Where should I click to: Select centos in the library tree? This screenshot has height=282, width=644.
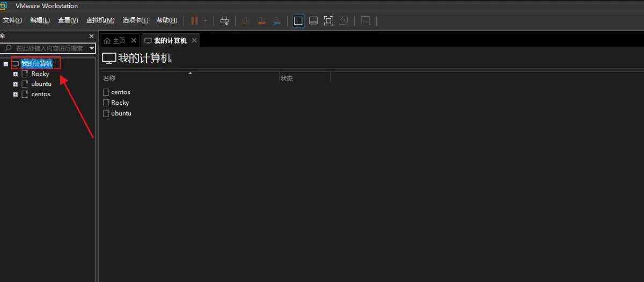(41, 94)
